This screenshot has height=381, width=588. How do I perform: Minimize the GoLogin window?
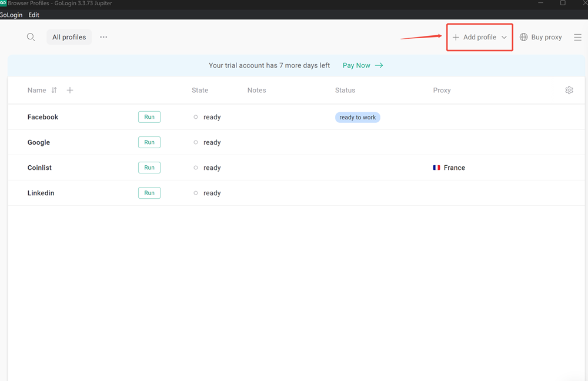(541, 3)
